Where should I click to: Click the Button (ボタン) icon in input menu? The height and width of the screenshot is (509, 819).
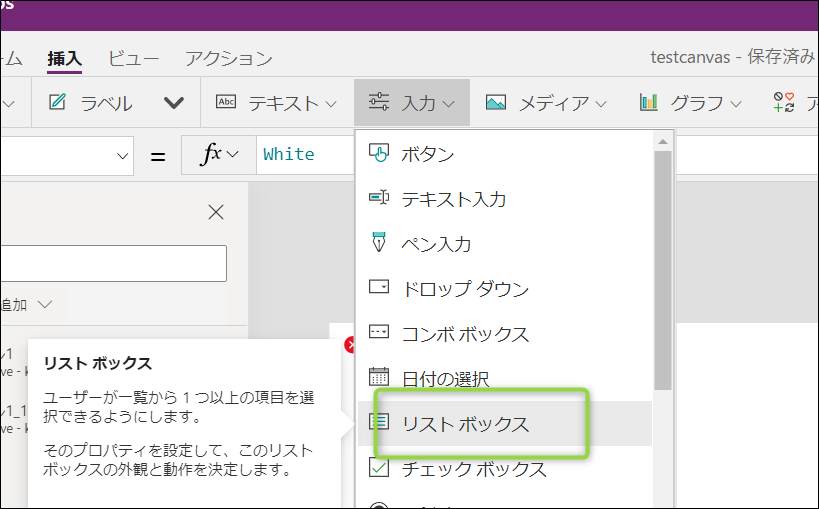pyautogui.click(x=379, y=153)
